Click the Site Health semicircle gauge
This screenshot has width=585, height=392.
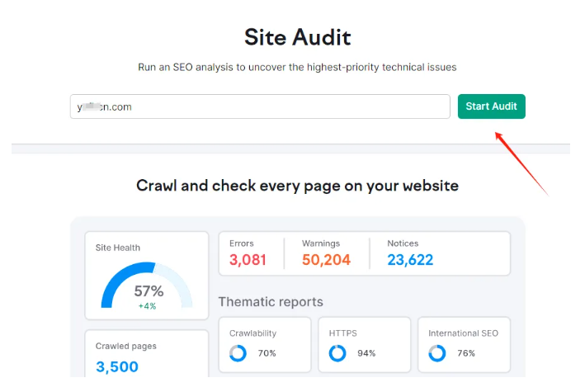[x=147, y=285]
